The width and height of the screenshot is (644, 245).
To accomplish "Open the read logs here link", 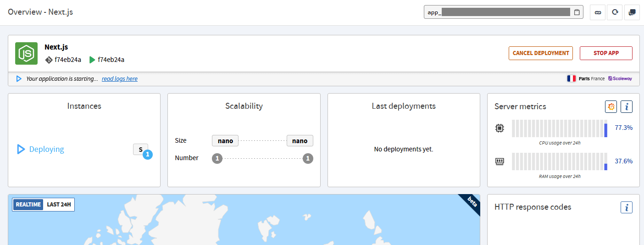I will point(120,79).
